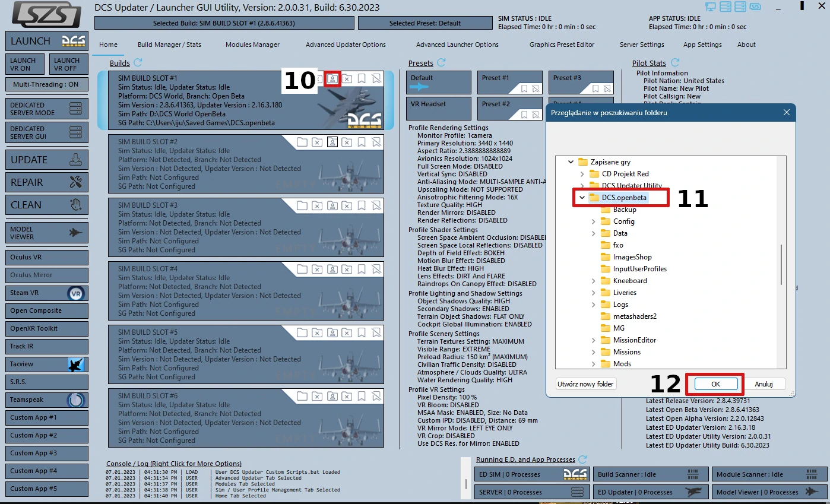Expand the Liveries folder

[594, 293]
